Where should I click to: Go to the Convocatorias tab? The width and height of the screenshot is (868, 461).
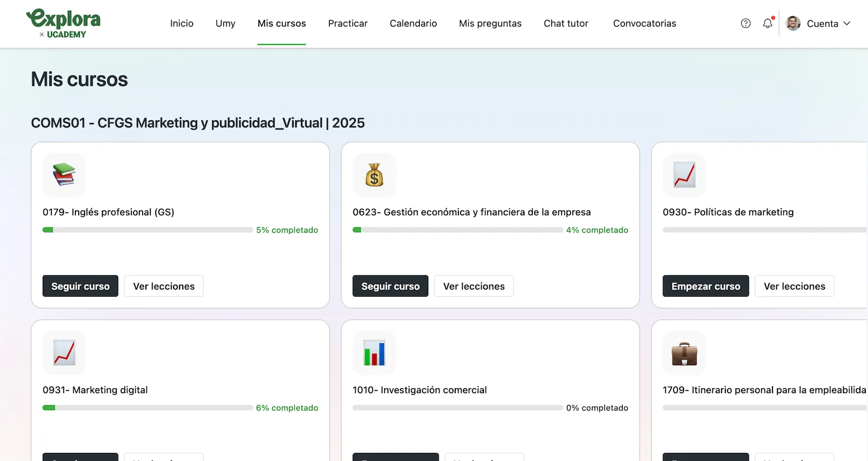[x=644, y=23]
